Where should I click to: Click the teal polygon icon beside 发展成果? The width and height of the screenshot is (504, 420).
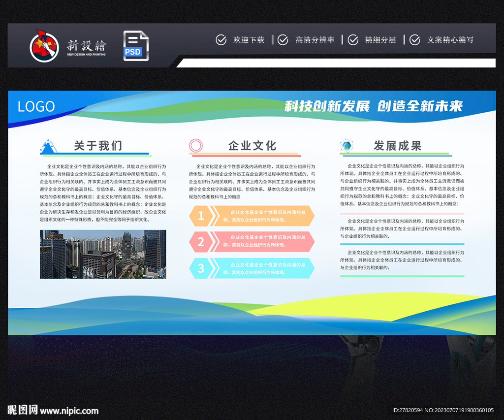(346, 146)
